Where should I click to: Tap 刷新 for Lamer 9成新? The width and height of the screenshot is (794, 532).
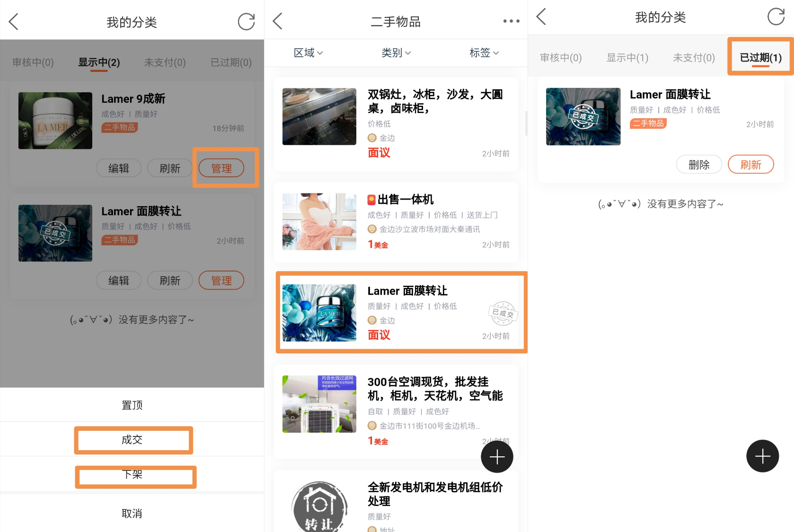[x=170, y=168]
